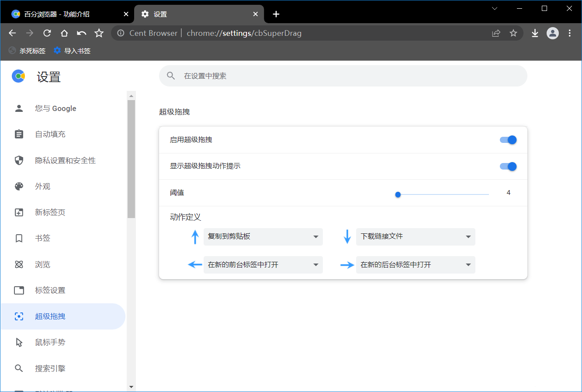The height and width of the screenshot is (392, 582).
Task: Click the new tab plus button
Action: 276,14
